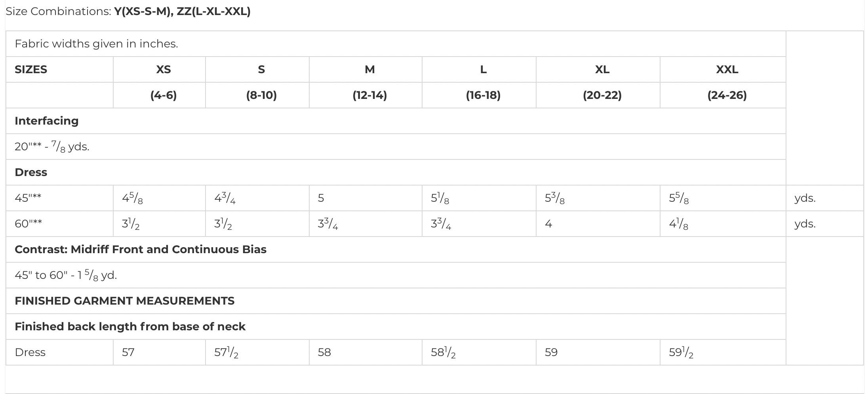The height and width of the screenshot is (394, 868).
Task: Select the 4 1/8 yardage cell for XXL
Action: (x=723, y=224)
